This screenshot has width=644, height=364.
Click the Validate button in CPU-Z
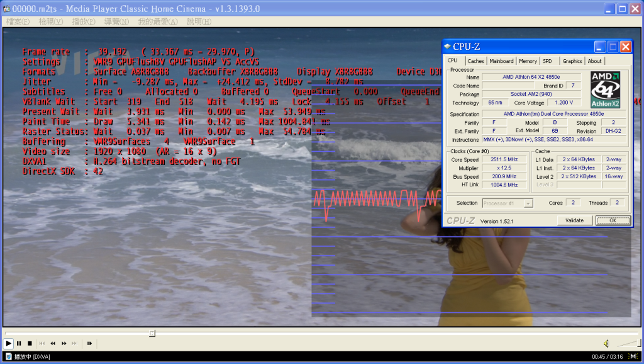pyautogui.click(x=574, y=220)
